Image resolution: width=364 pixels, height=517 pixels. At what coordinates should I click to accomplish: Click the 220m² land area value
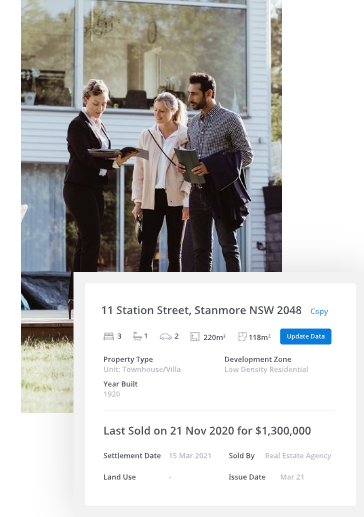coord(214,337)
